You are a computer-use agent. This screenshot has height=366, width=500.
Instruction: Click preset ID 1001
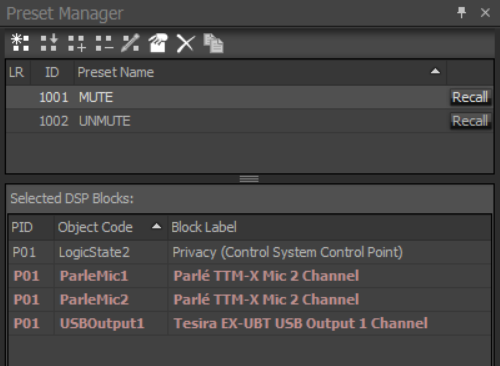pyautogui.click(x=54, y=97)
